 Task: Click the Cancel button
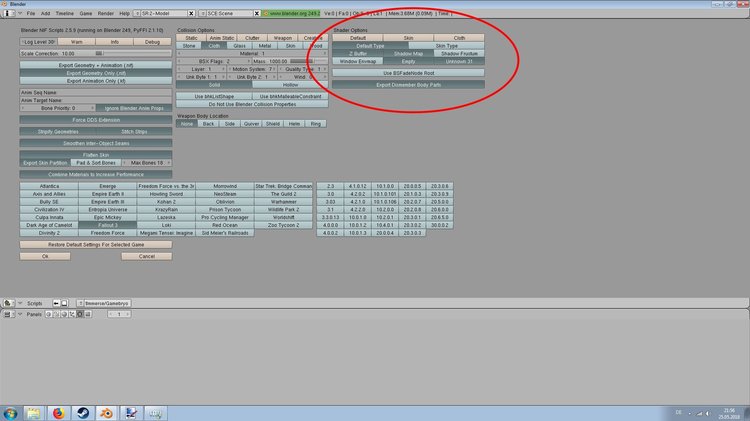146,256
